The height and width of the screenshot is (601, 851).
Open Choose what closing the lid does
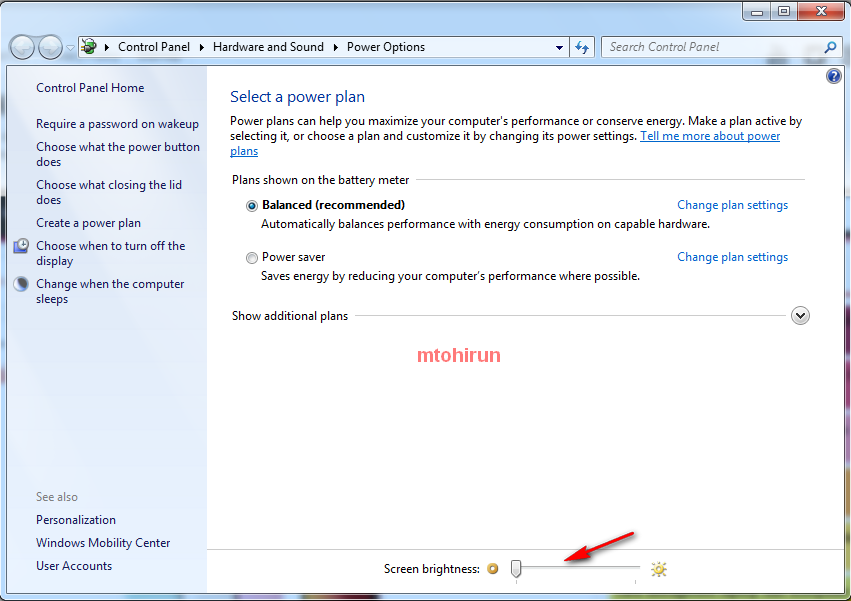(109, 192)
